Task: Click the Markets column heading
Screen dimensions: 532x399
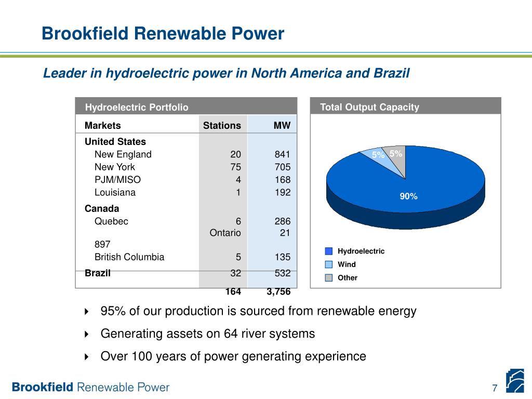Action: coord(102,126)
